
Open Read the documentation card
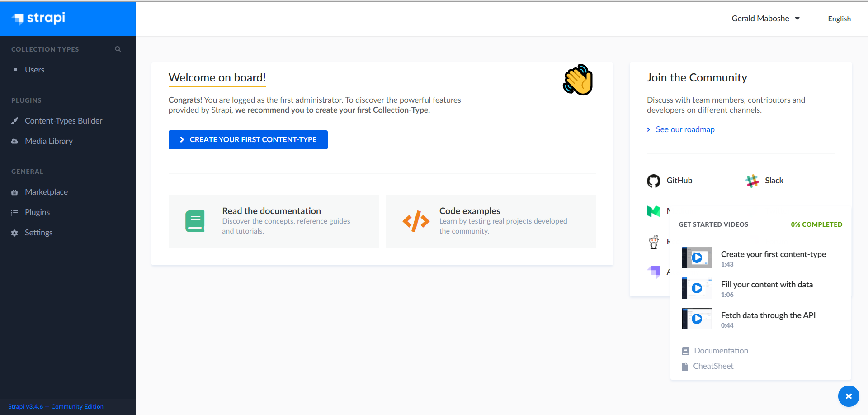274,221
